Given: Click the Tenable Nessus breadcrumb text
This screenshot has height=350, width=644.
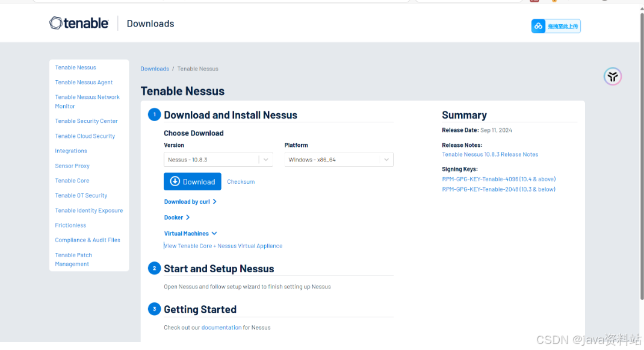Looking at the screenshot, I should click(197, 69).
